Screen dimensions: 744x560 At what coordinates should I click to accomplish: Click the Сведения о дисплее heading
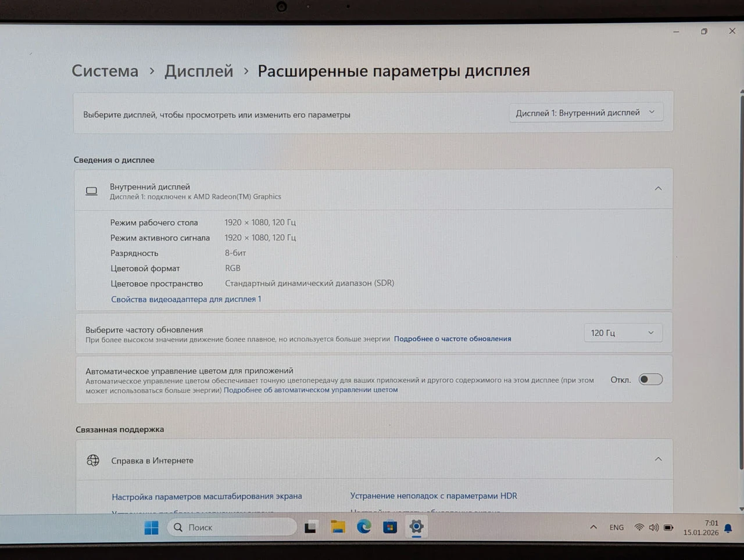click(114, 160)
